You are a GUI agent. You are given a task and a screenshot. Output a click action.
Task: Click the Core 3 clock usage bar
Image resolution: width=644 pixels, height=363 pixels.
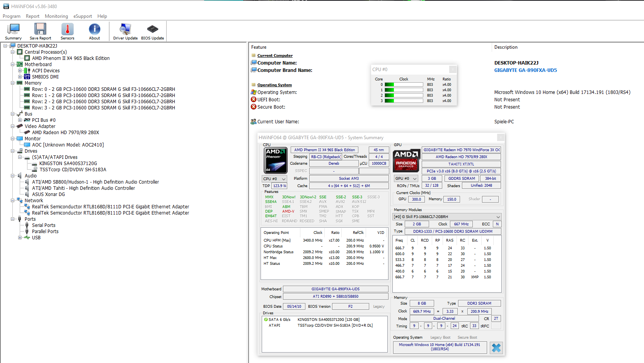[x=404, y=101]
